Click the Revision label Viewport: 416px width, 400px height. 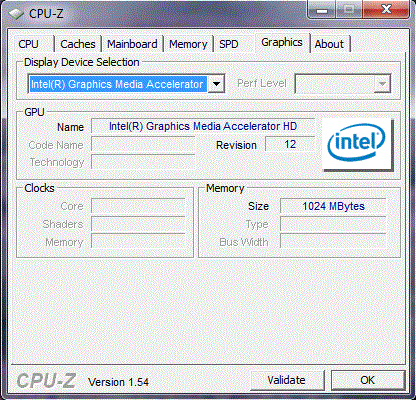point(236,145)
